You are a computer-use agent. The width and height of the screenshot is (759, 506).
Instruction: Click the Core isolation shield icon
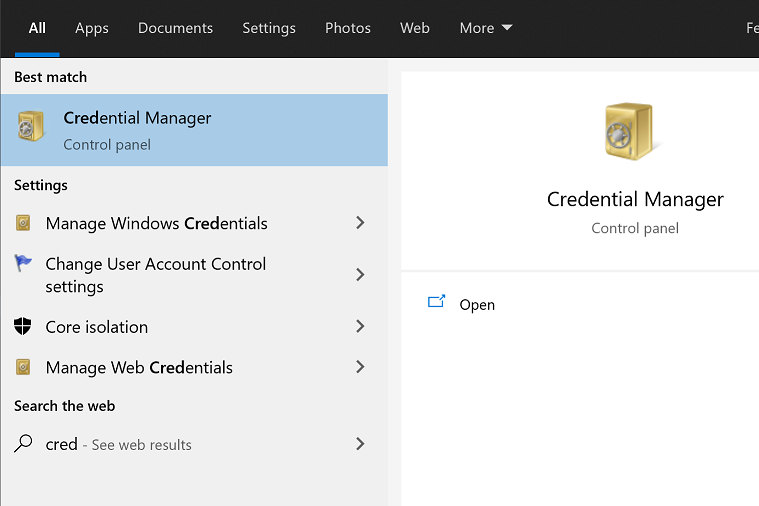[x=23, y=326]
